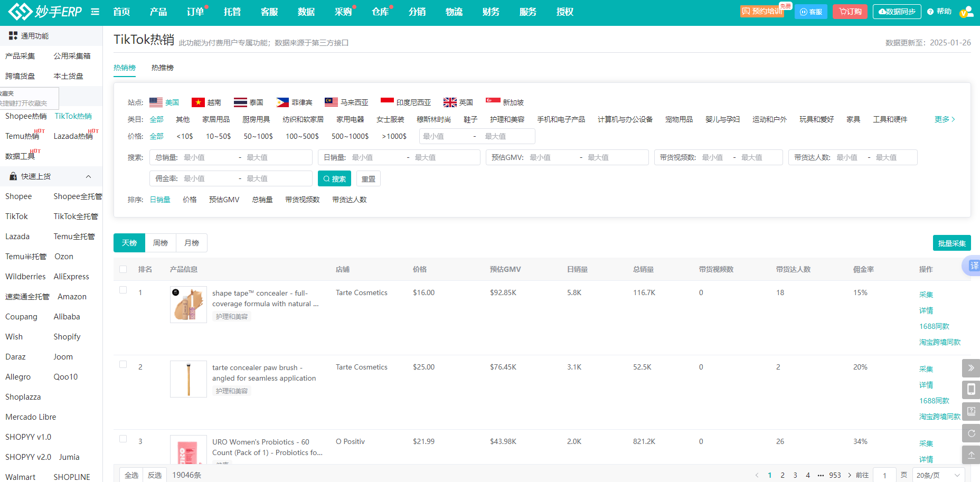The height and width of the screenshot is (482, 980).
Task: Open the 采购 top menu
Action: point(343,12)
